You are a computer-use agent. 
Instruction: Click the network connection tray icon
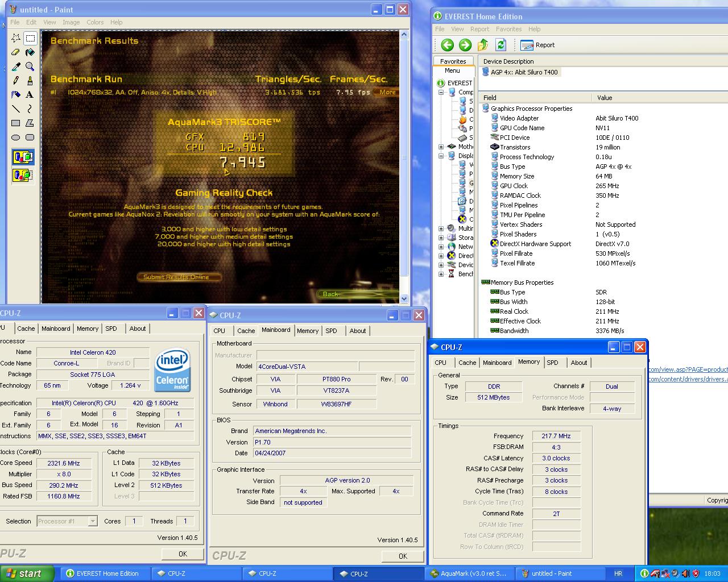[665, 573]
